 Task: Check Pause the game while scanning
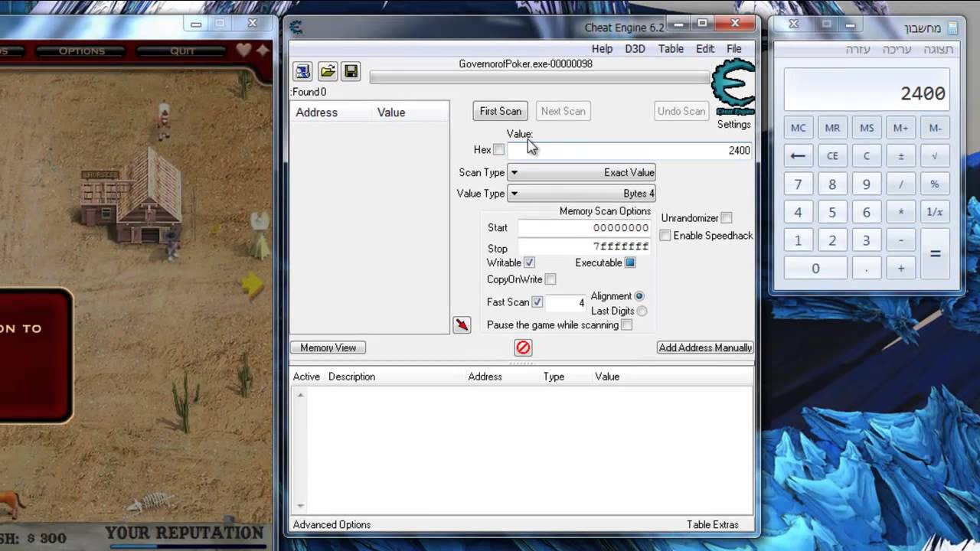[x=627, y=325]
